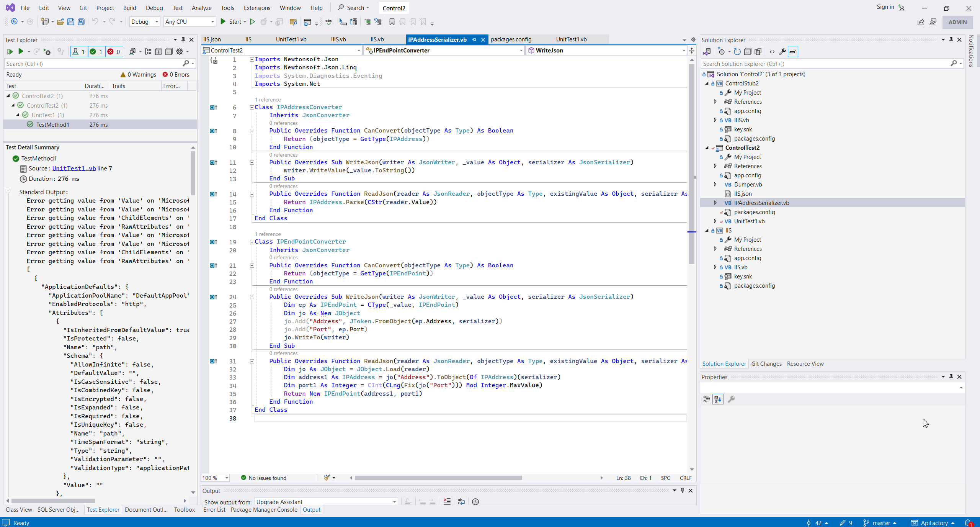Open the UnitTest1.vb source link

point(74,168)
